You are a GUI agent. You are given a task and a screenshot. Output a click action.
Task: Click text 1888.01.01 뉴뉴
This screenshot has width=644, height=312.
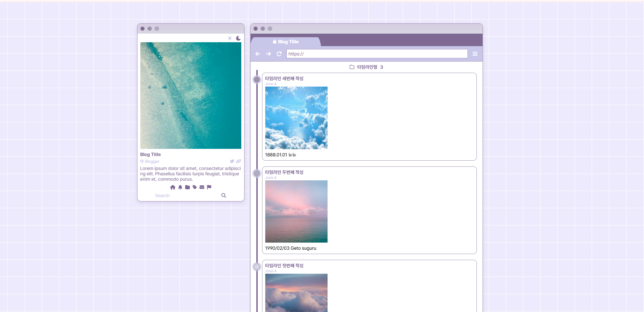tap(281, 155)
